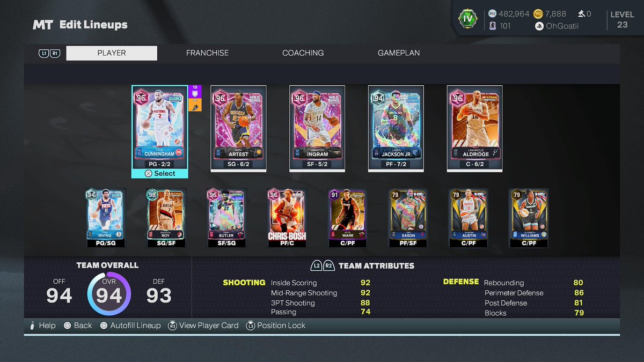Select the Brandon Ingram SF card
The image size is (644, 362).
point(317,128)
